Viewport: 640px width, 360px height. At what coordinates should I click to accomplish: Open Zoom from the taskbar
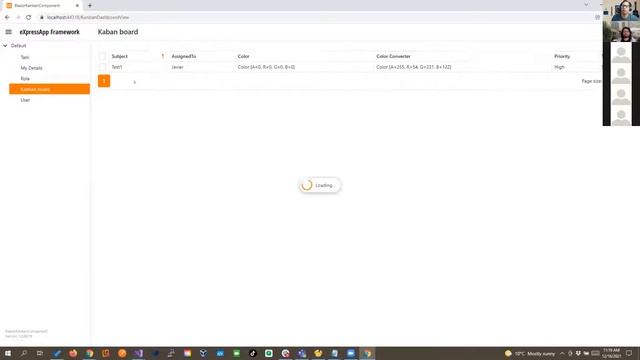(x=351, y=353)
